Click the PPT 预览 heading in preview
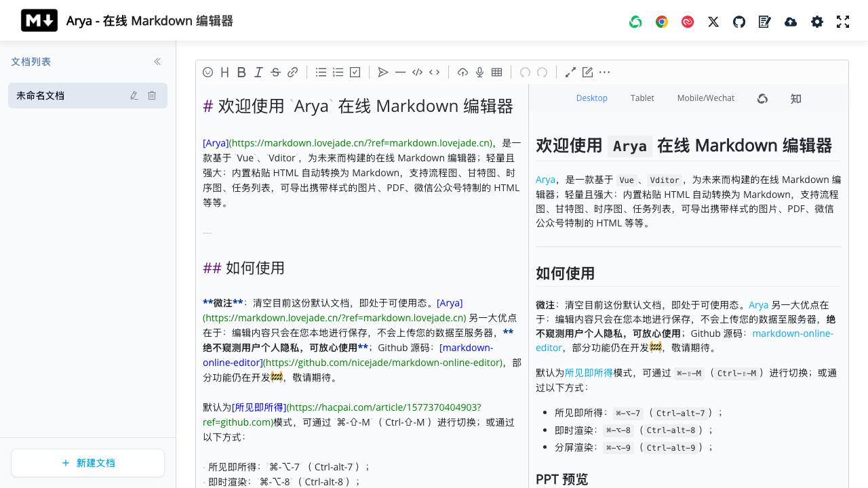This screenshot has width=868, height=488. coord(561,479)
